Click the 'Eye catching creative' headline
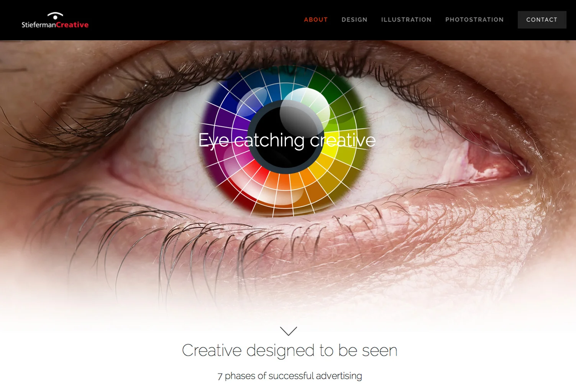576x392 pixels. pyautogui.click(x=287, y=141)
